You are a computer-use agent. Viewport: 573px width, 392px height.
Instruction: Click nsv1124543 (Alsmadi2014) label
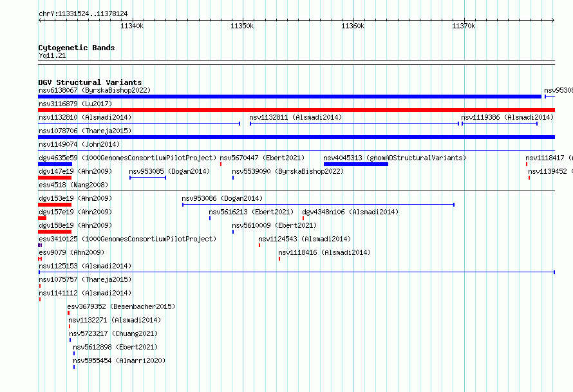[x=305, y=239]
